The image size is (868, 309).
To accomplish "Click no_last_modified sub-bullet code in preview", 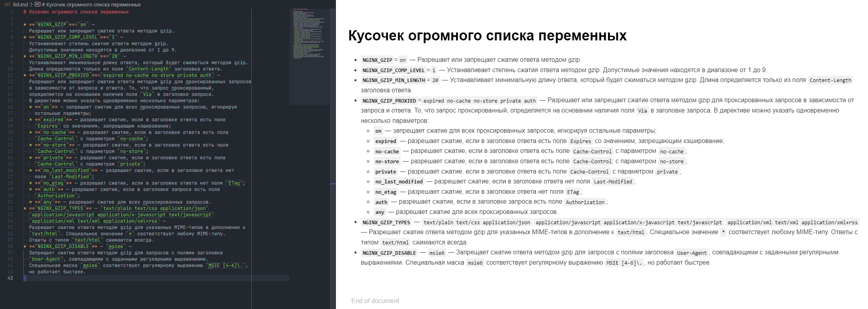I will tap(399, 182).
